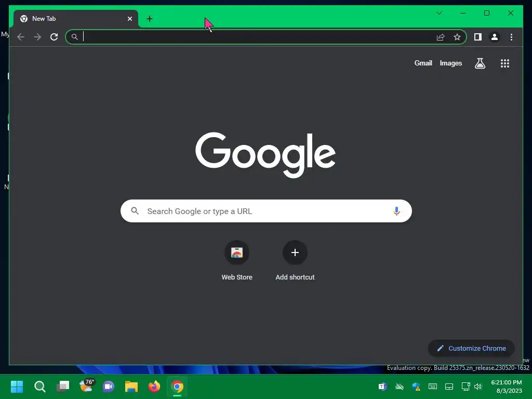Click the magnifier icon in Google search box
This screenshot has width=532, height=399.
(135, 211)
